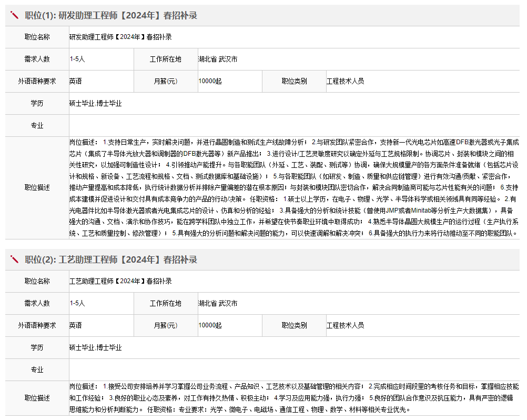Select the 职位(2) 工艺助理工程师 section heading
Screen dimensions: 527x420
pyautogui.click(x=111, y=259)
